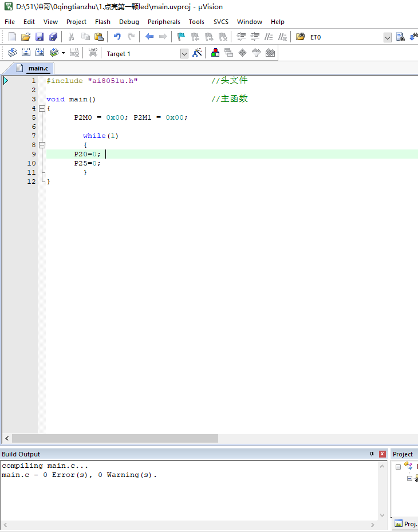The height and width of the screenshot is (532, 418).
Task: Undo the last edit
Action: tap(117, 37)
